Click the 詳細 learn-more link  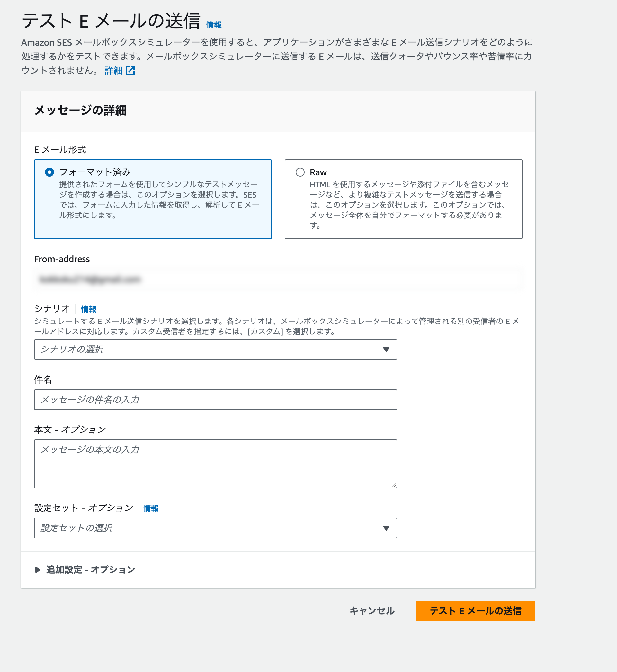point(113,70)
